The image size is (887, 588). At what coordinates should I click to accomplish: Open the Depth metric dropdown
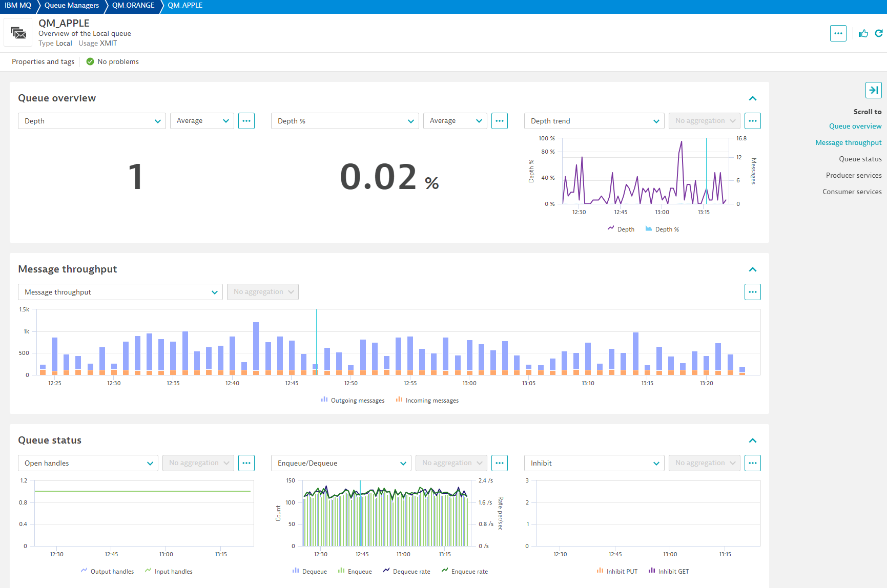92,121
